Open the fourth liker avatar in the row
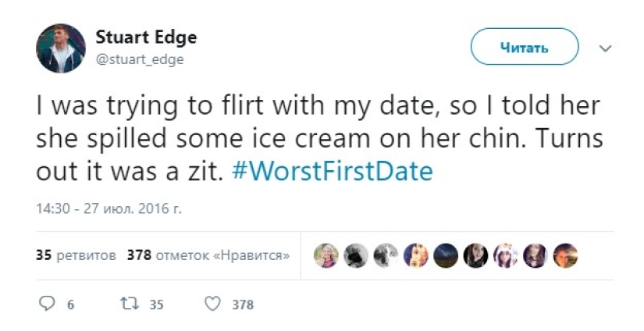644x331 pixels. pos(415,255)
